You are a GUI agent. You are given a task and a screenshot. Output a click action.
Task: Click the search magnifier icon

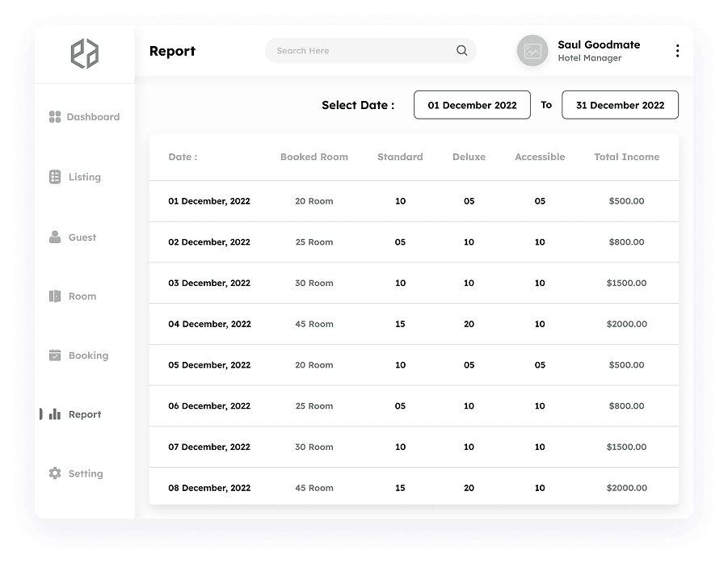point(461,50)
